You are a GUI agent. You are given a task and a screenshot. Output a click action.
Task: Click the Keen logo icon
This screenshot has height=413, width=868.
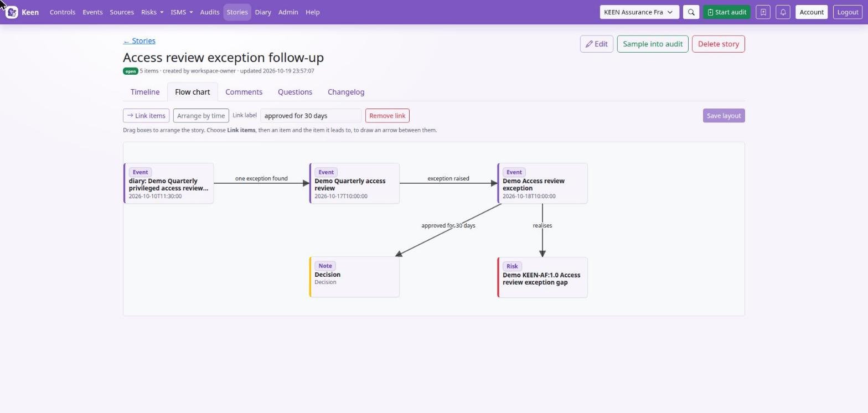(12, 12)
